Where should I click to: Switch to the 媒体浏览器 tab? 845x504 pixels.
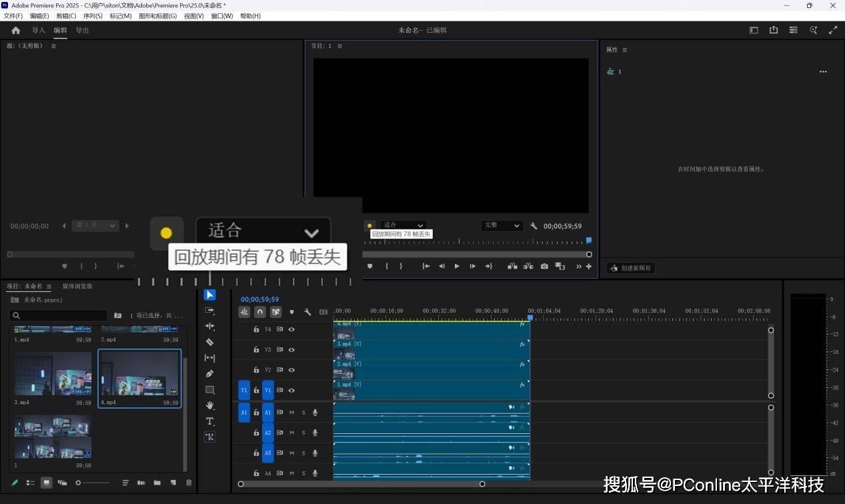pos(77,286)
